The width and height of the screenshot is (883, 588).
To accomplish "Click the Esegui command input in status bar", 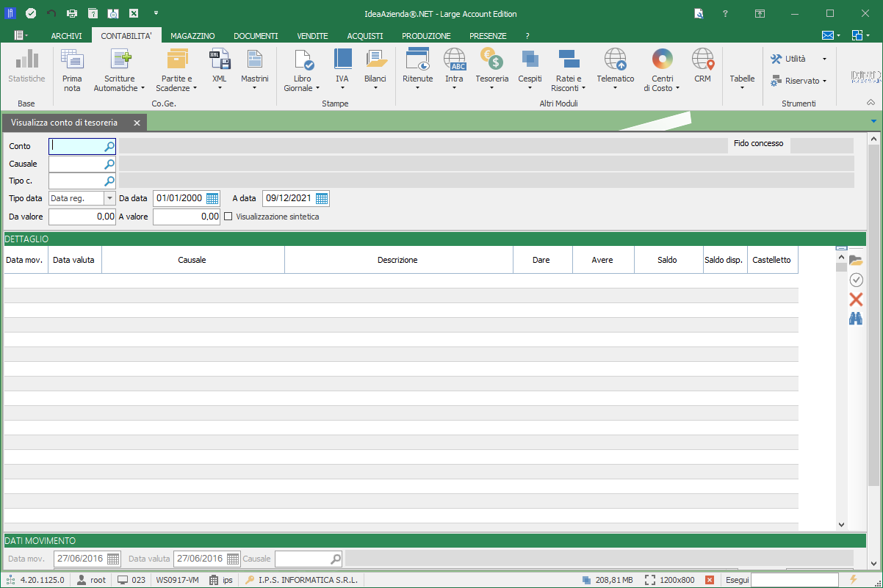I will pyautogui.click(x=796, y=580).
